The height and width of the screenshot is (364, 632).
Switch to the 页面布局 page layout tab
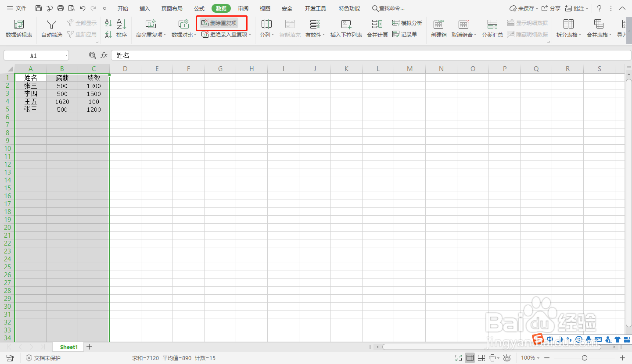click(x=172, y=8)
